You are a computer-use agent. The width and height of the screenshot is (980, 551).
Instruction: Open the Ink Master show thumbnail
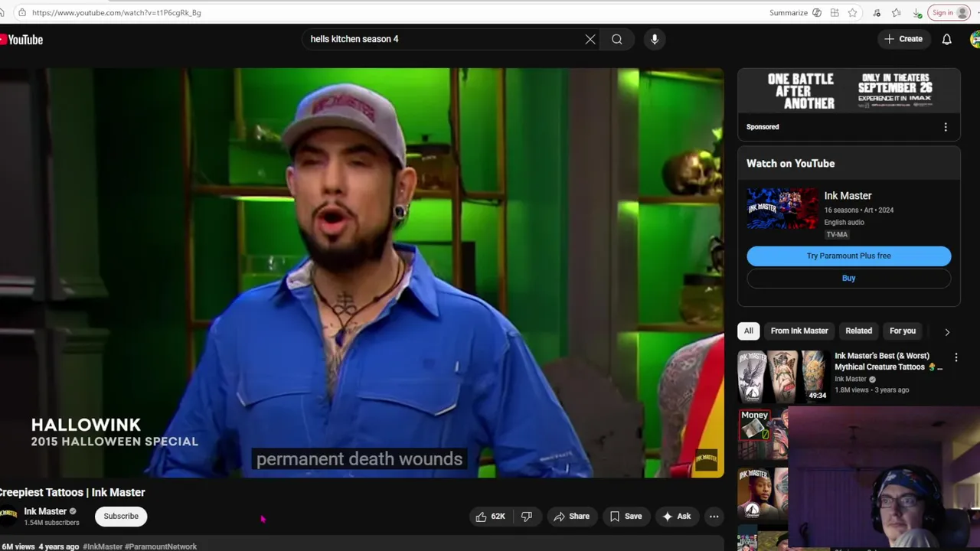[782, 209]
